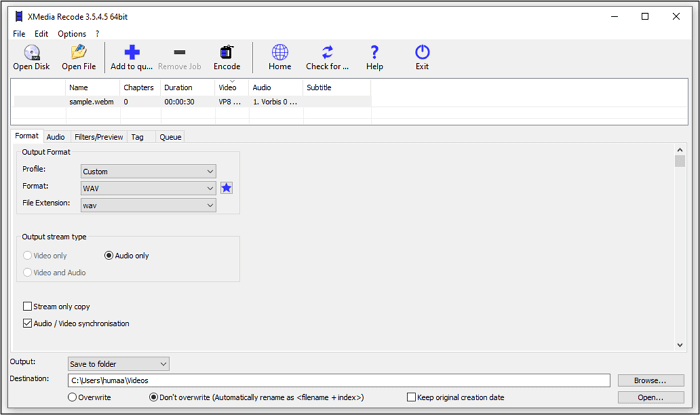The image size is (700, 415).
Task: Open Help question mark icon
Action: click(x=375, y=52)
